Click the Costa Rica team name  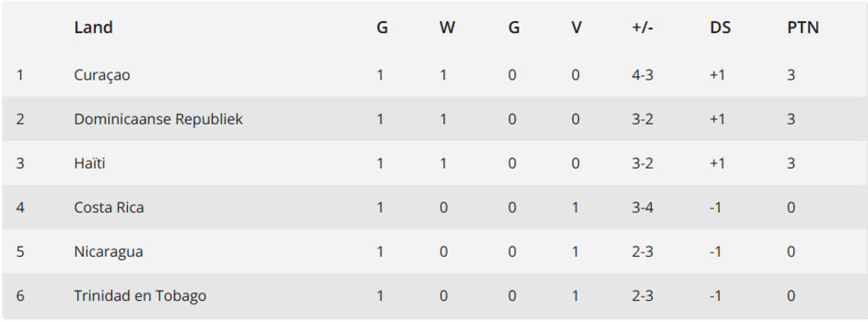pyautogui.click(x=109, y=208)
